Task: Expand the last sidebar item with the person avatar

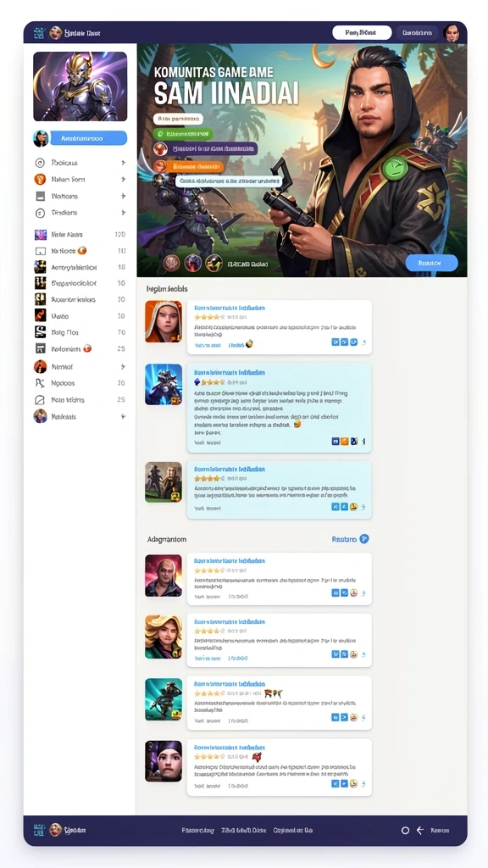Action: pyautogui.click(x=80, y=416)
